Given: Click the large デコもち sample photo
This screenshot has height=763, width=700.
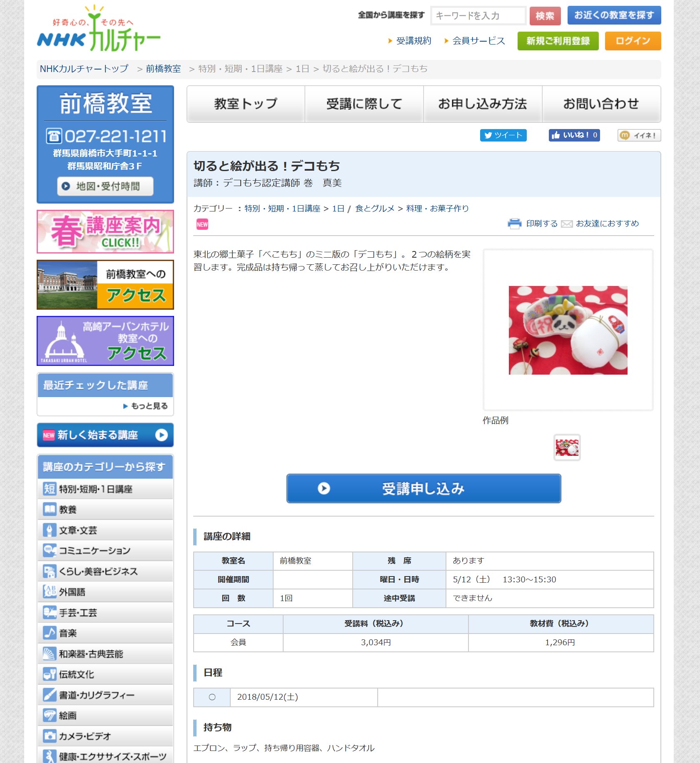Looking at the screenshot, I should tap(568, 330).
